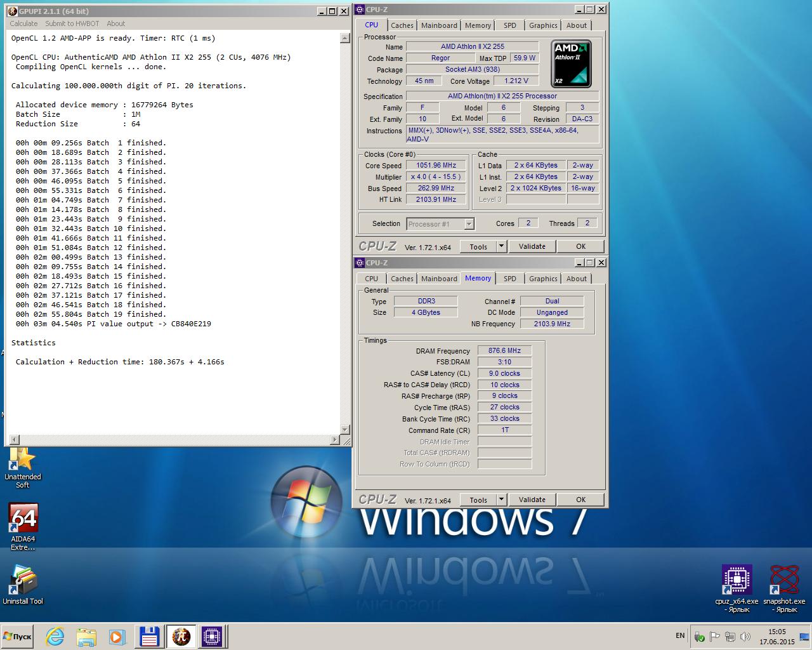Switch to SPD tab in upper CPU-Z
The width and height of the screenshot is (812, 650).
click(510, 25)
